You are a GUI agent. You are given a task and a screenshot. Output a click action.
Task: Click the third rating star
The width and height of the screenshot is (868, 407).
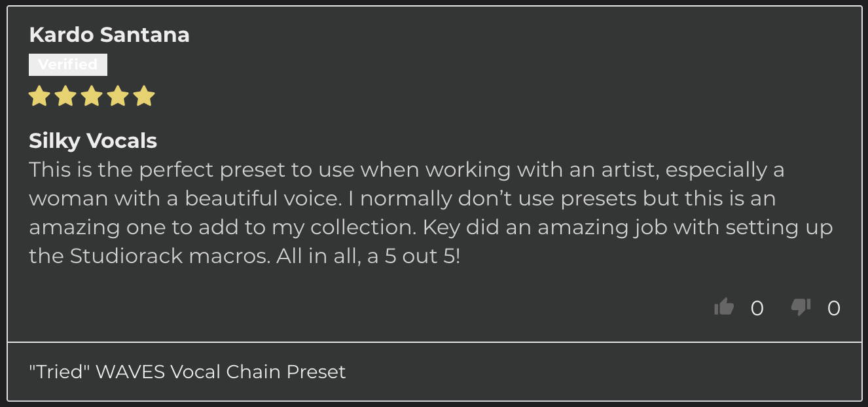92,96
